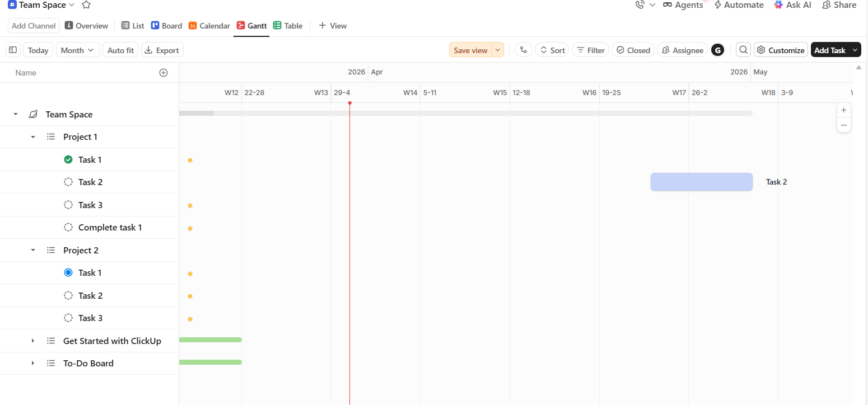Switch to Board view tab

point(166,26)
